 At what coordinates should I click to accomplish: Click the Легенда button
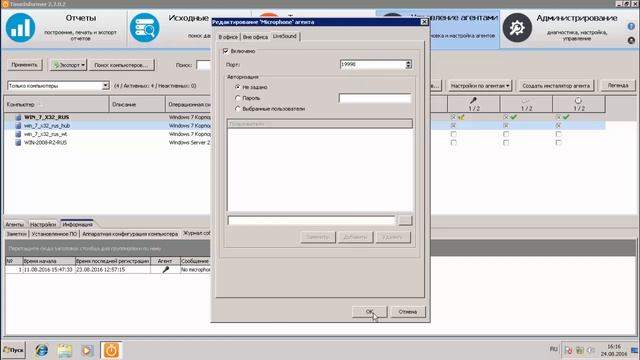click(618, 85)
